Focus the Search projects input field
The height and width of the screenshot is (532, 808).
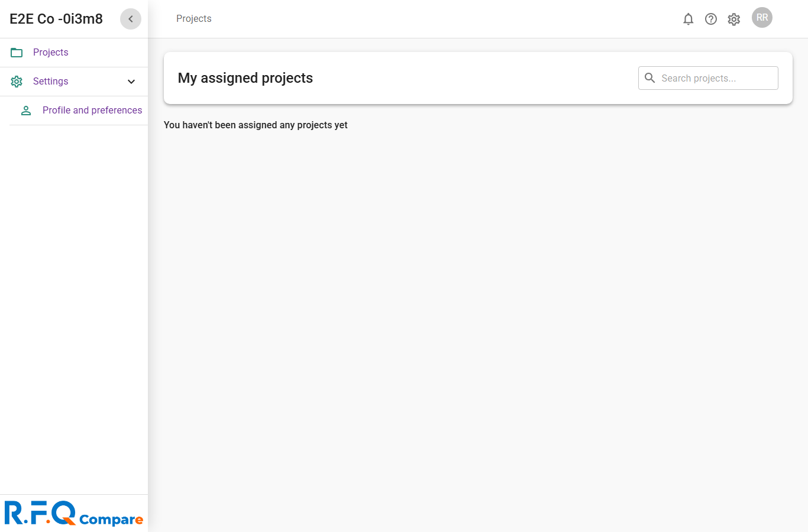pyautogui.click(x=708, y=78)
